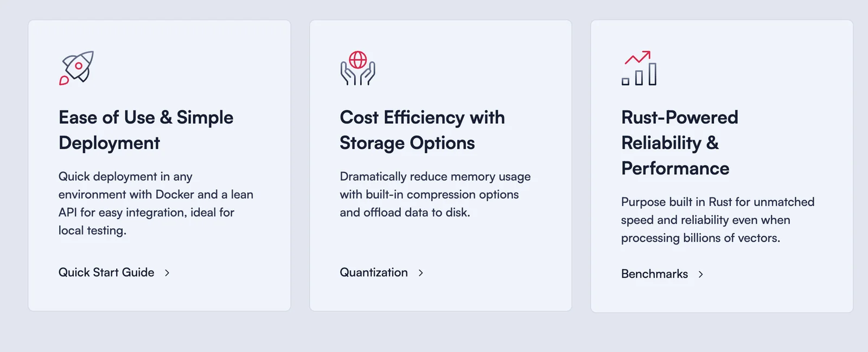Click the Rust-Powered Reliability & Performance heading
This screenshot has width=868, height=352.
pyautogui.click(x=679, y=143)
